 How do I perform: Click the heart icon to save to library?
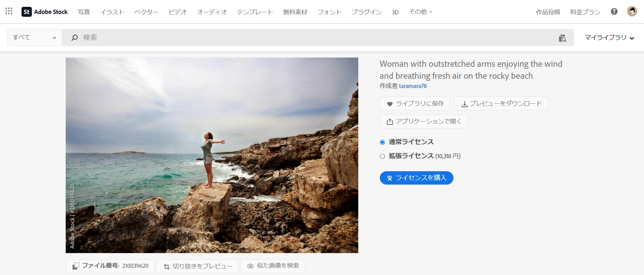click(390, 104)
